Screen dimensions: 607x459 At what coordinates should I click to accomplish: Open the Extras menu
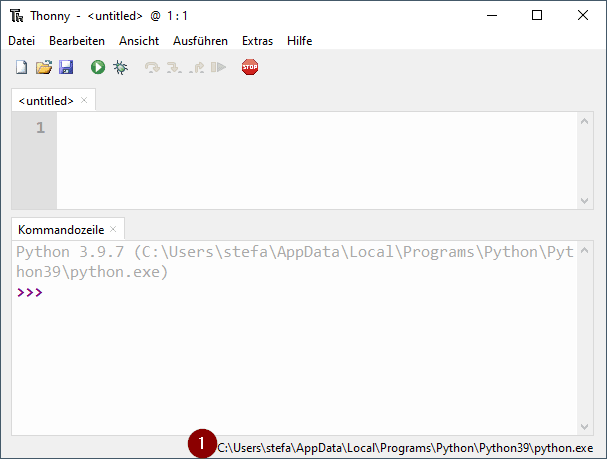(257, 41)
